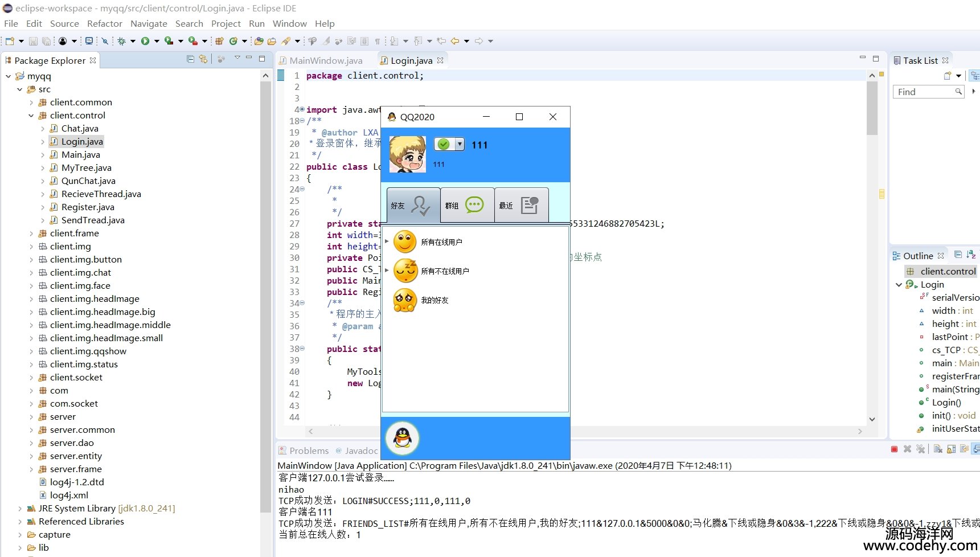The image size is (980, 557).
Task: Select Register.java in Package Explorer
Action: point(88,207)
